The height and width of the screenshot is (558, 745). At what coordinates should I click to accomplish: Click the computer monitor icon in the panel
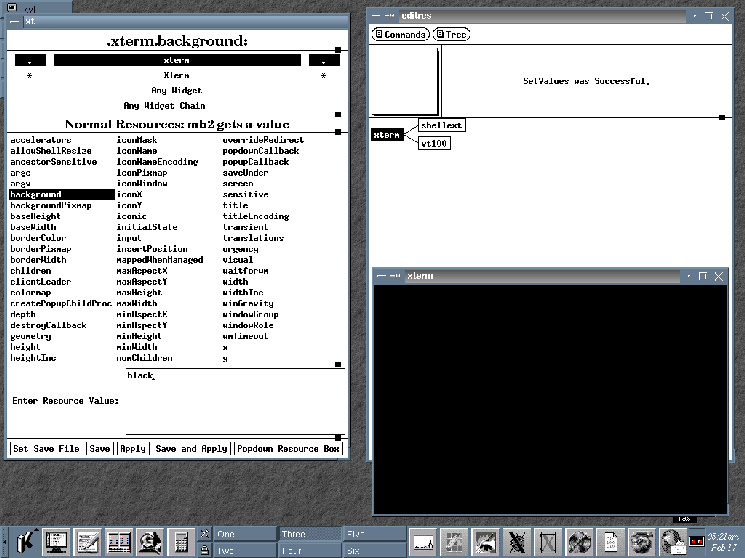pyautogui.click(x=54, y=541)
